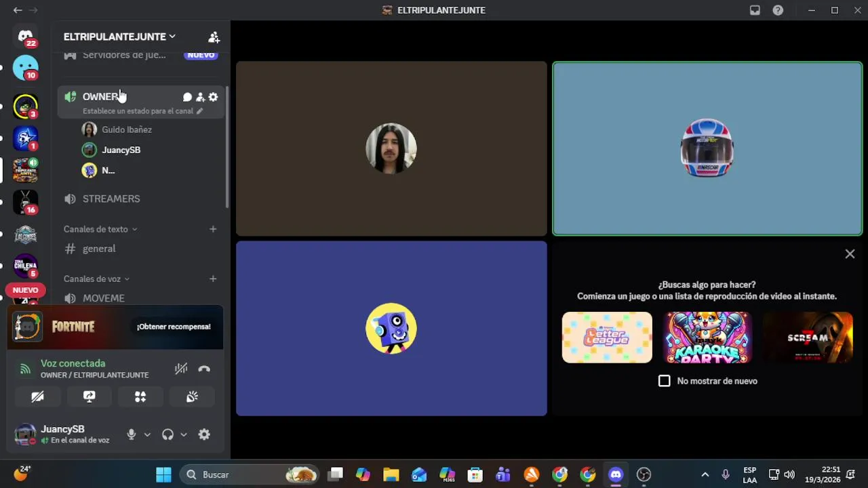Open the general text channel
Image resolution: width=868 pixels, height=488 pixels.
[140, 249]
